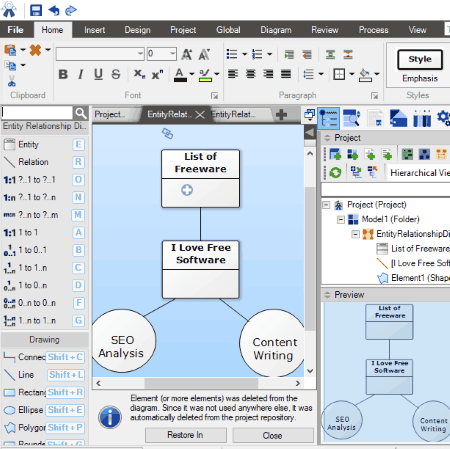Save the project with the floppy disk icon
The image size is (450, 449).
click(x=36, y=10)
